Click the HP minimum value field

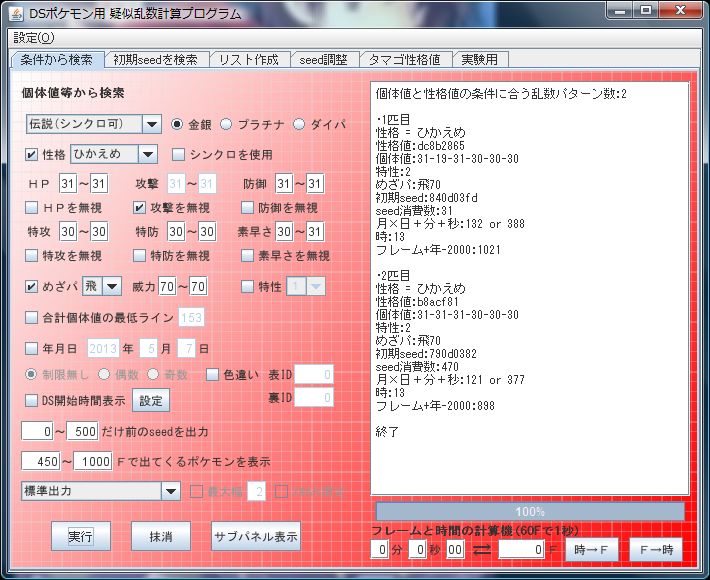(x=68, y=184)
